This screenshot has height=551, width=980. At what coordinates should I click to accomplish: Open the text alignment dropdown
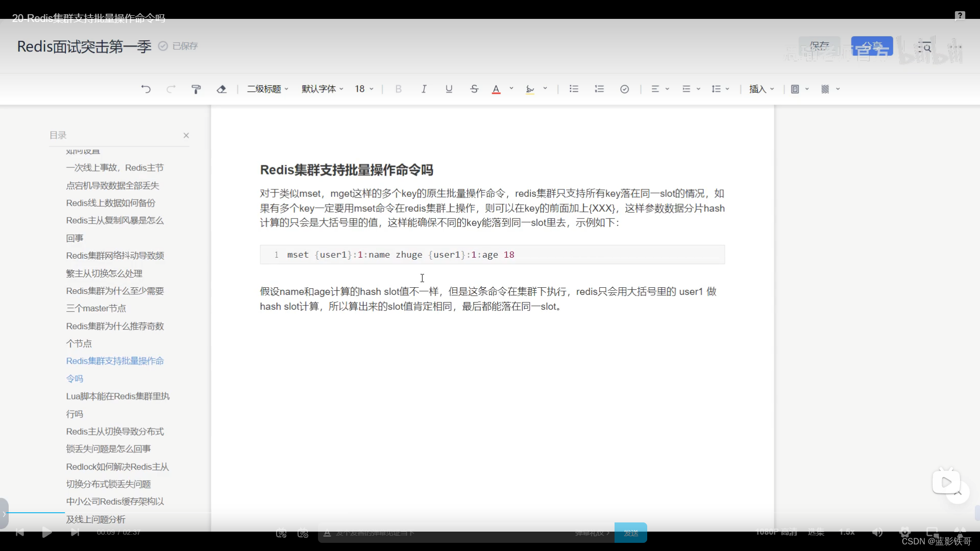[660, 89]
